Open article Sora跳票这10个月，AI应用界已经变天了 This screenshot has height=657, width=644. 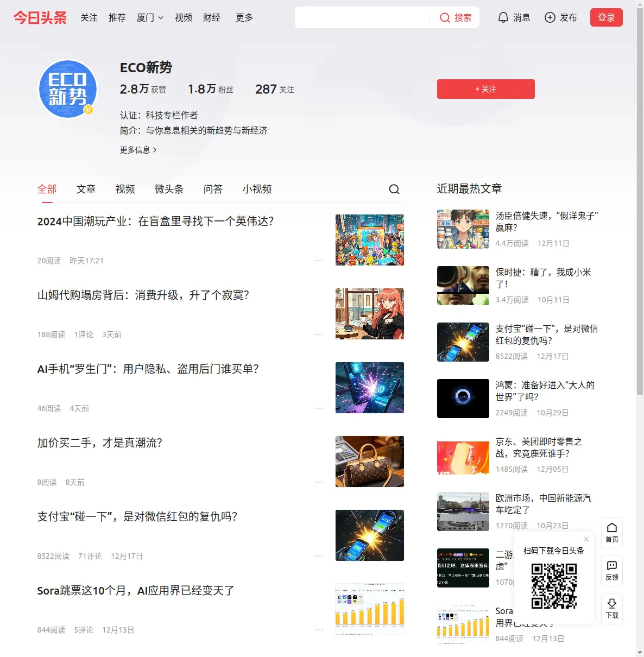[x=136, y=591]
